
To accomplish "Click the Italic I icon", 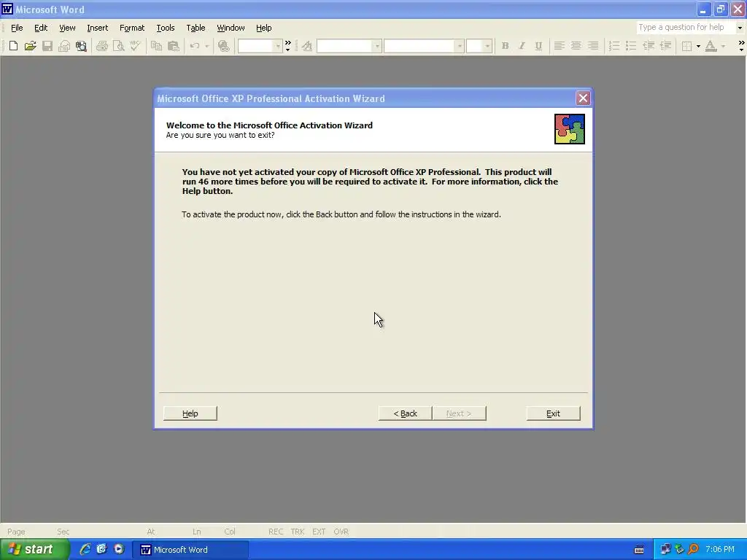I will point(522,46).
